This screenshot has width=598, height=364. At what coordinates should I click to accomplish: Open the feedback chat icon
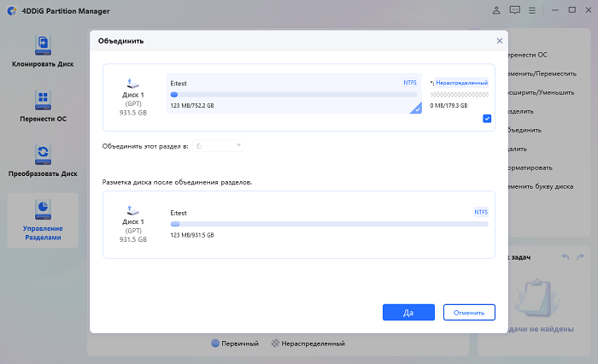pos(515,10)
